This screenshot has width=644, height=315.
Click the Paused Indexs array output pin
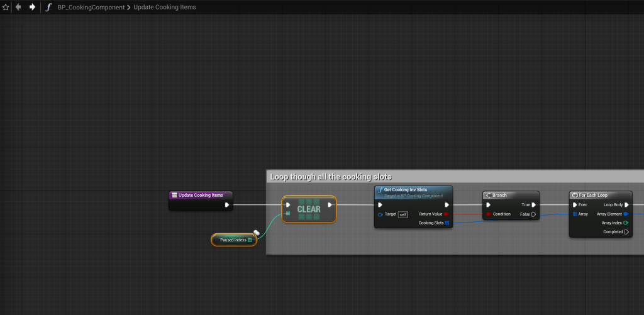(x=250, y=240)
